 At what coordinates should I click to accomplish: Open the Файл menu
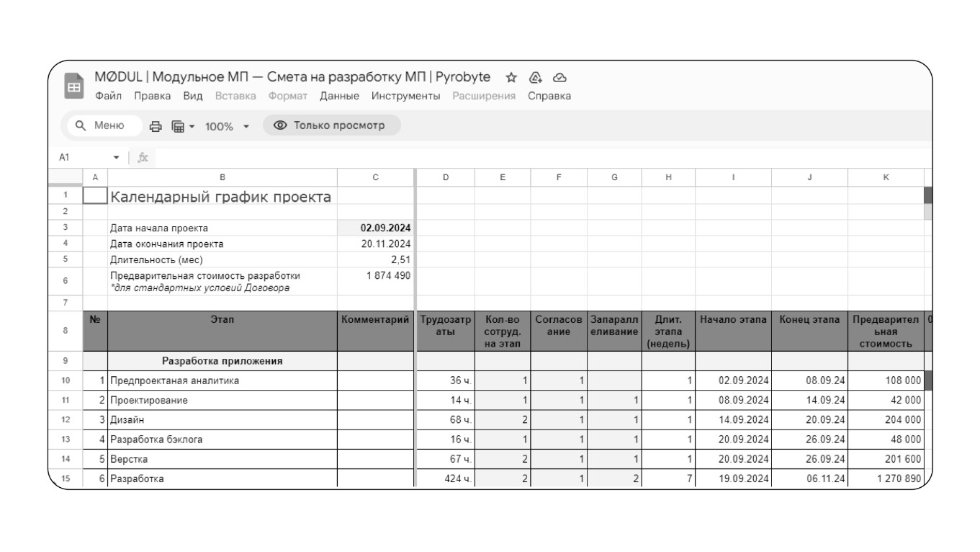pyautogui.click(x=108, y=96)
